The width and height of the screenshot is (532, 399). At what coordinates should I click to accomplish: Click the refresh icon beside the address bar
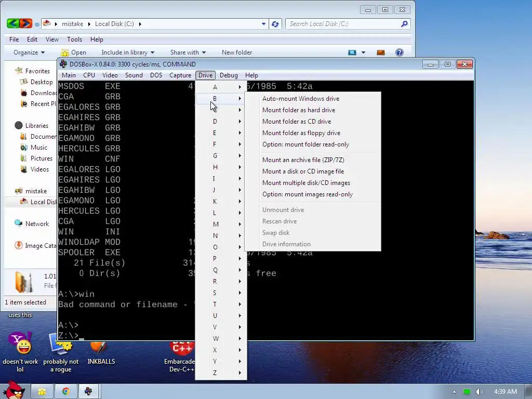[275, 24]
